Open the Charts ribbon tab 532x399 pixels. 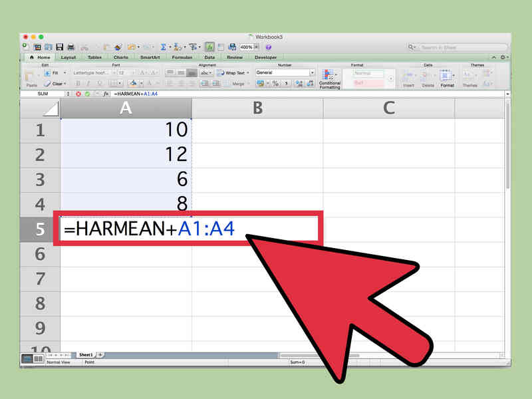coord(121,57)
